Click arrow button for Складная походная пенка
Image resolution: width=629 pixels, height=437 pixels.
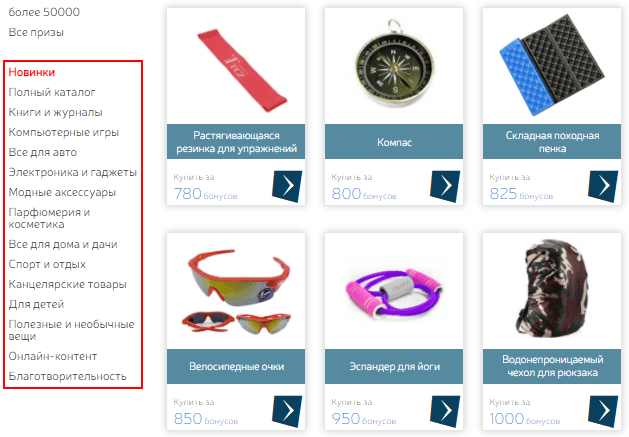point(603,186)
